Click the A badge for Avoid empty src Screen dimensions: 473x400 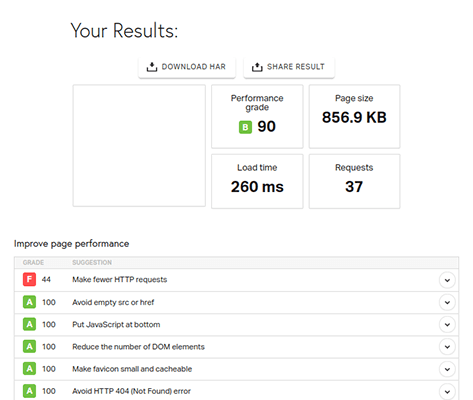[29, 302]
